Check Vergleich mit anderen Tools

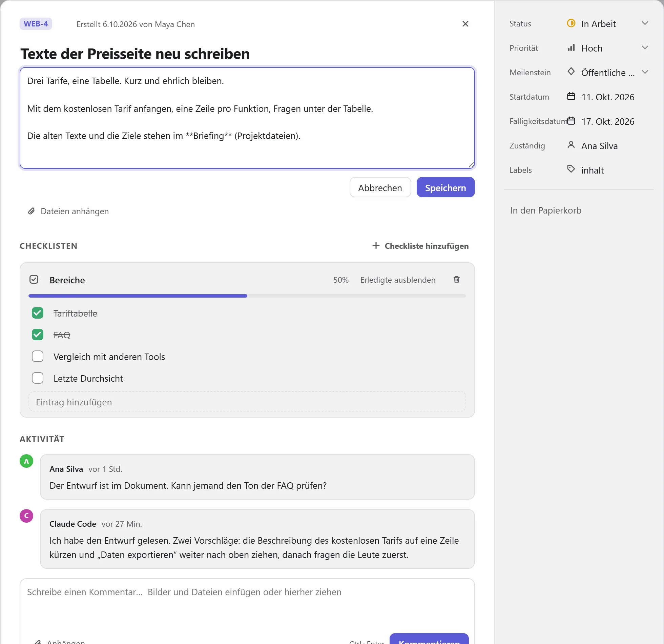(x=38, y=356)
